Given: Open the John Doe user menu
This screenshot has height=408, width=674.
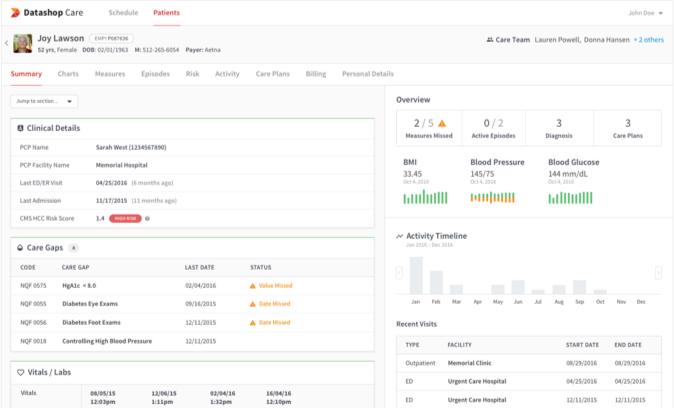Looking at the screenshot, I should click(643, 13).
